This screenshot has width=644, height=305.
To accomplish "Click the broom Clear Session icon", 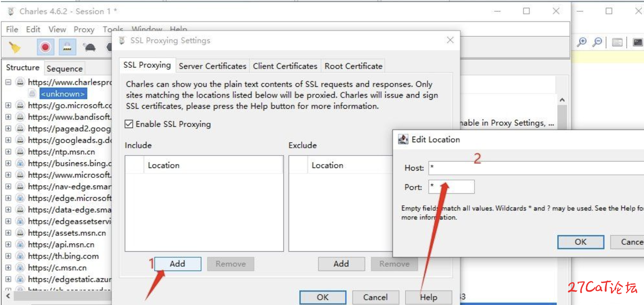I will [x=15, y=47].
